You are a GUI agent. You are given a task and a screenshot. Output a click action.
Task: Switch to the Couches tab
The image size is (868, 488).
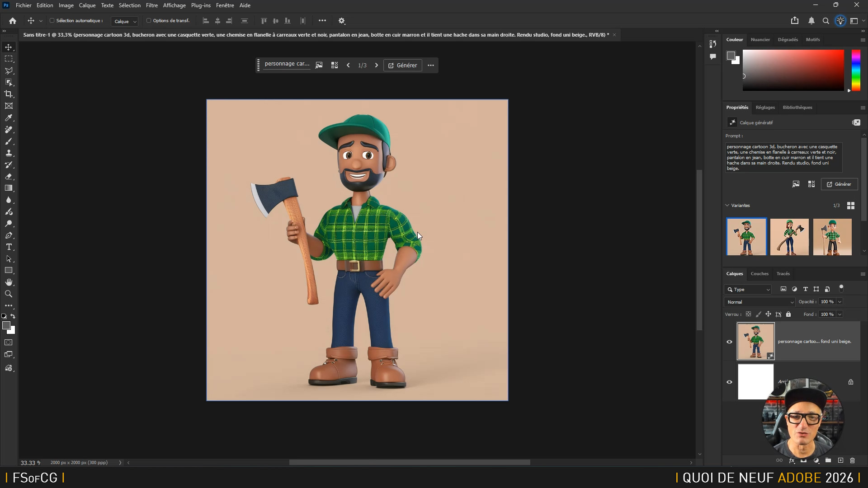759,273
